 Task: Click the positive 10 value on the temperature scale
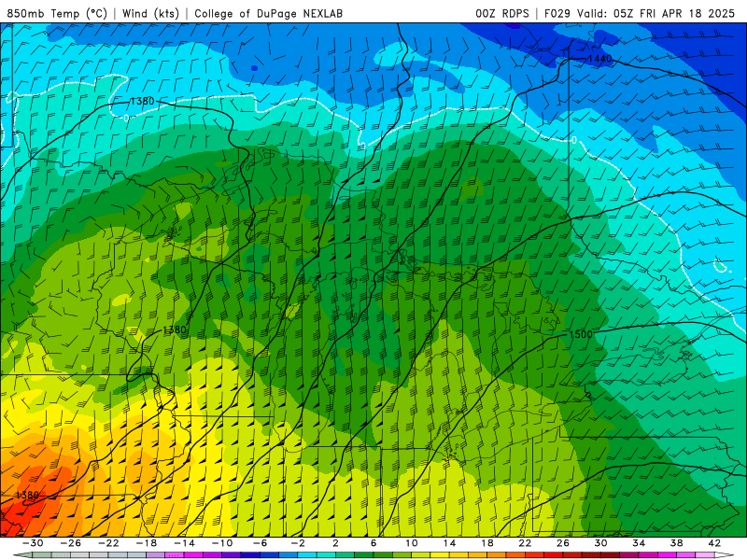click(412, 543)
